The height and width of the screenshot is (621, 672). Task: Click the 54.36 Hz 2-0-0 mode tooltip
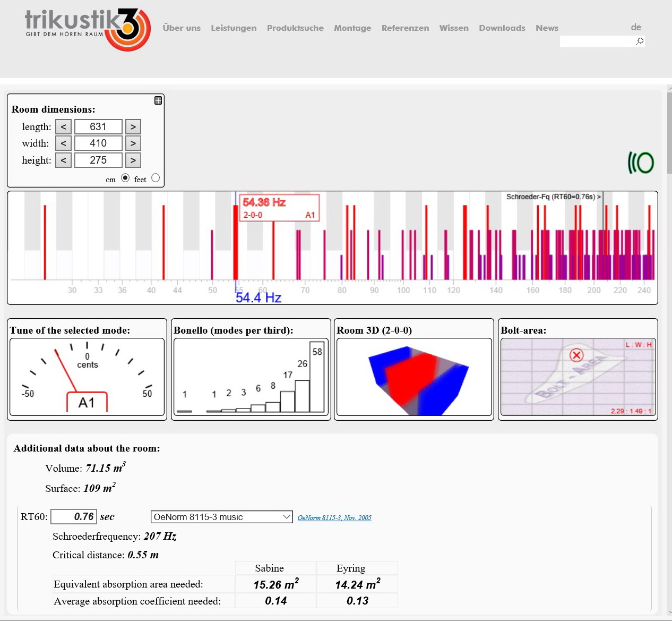(279, 208)
